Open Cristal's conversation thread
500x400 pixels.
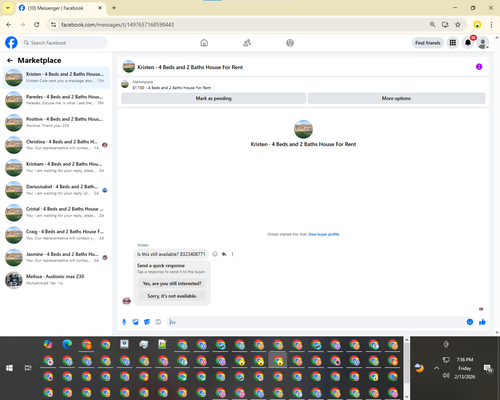coord(56,212)
